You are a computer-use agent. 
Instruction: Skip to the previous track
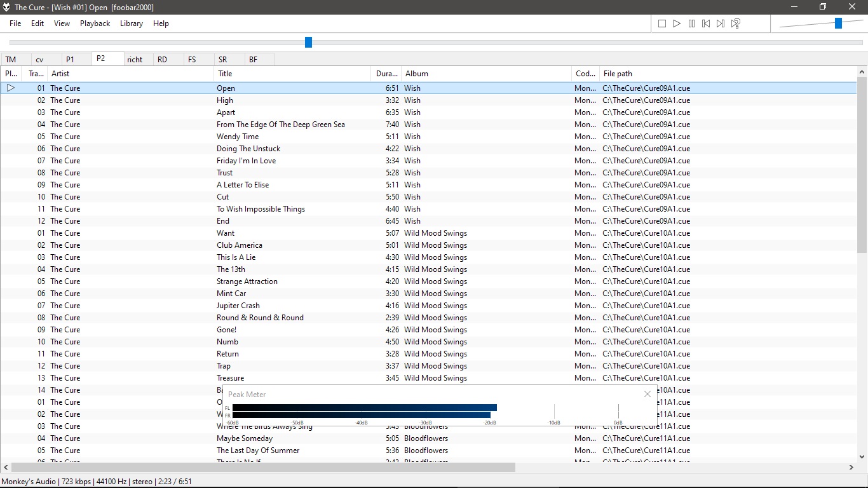[x=706, y=24]
